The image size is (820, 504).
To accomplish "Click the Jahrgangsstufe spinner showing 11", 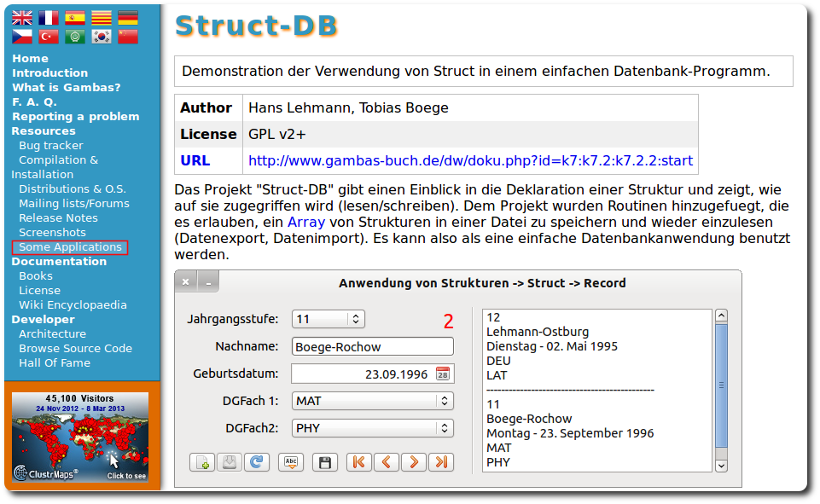I will pyautogui.click(x=328, y=319).
